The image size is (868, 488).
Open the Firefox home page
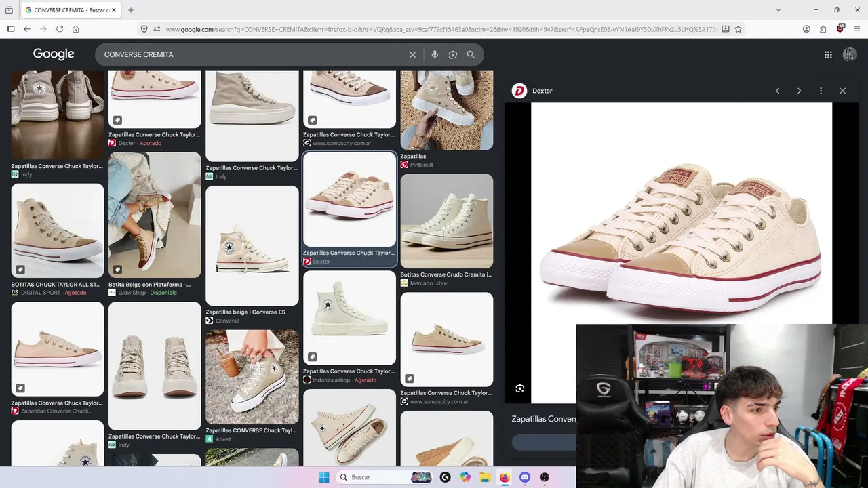76,29
